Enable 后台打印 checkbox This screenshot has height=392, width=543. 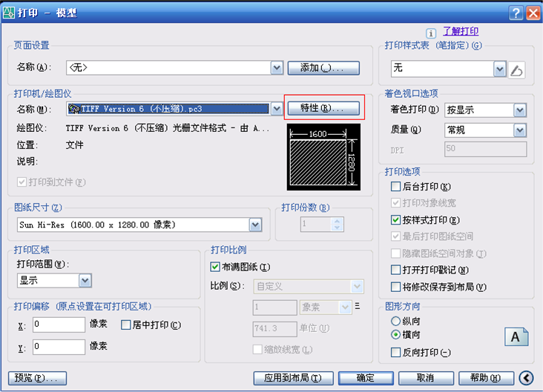395,187
